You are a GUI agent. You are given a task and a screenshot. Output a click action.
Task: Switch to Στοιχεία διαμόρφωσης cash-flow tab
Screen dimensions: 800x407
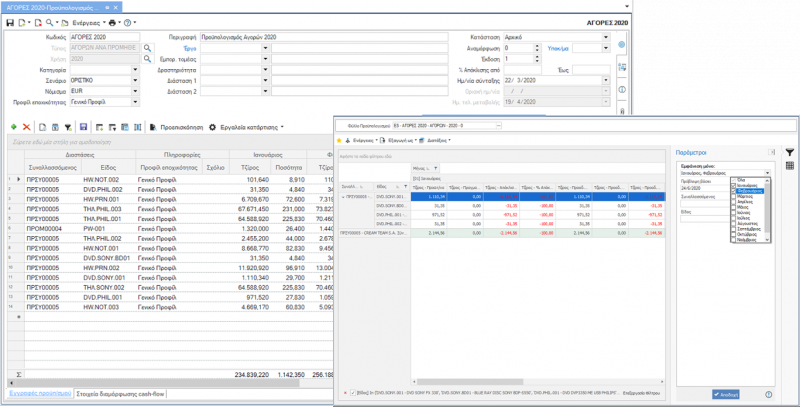coord(120,394)
